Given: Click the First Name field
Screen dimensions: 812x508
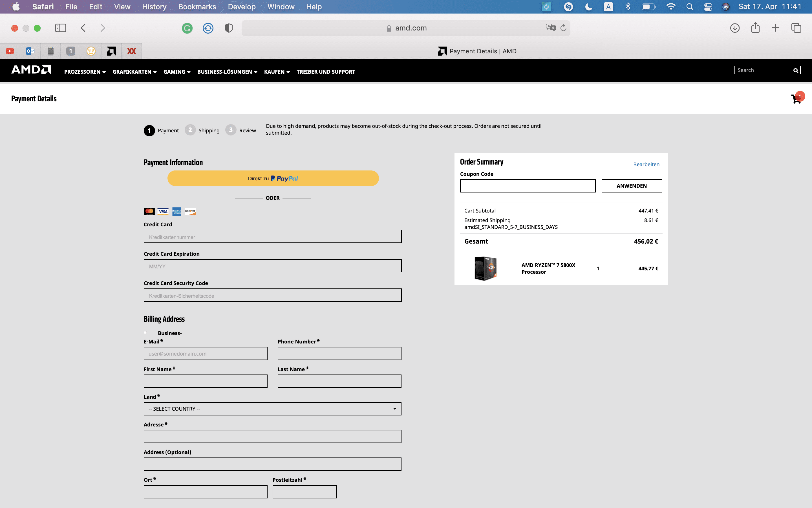Looking at the screenshot, I should coord(205,381).
